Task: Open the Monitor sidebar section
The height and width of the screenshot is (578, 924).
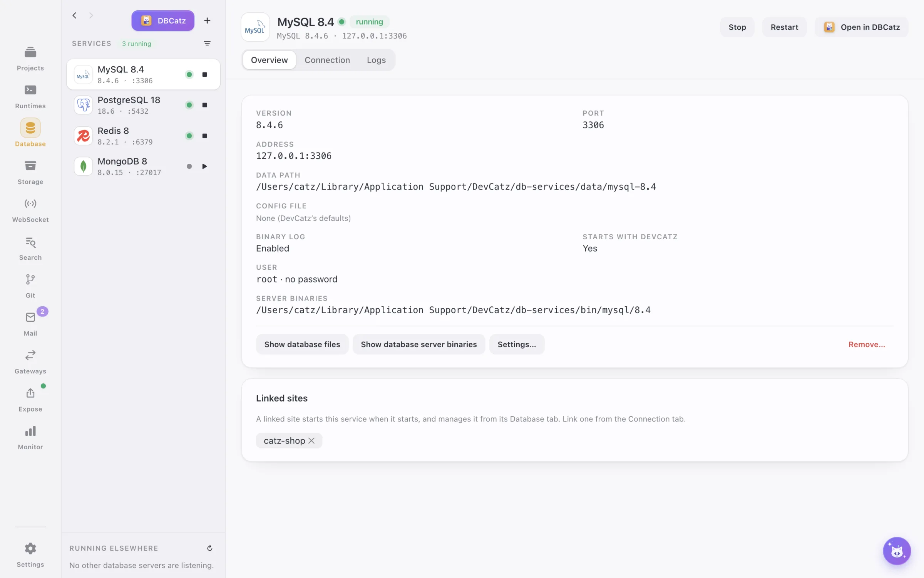Action: tap(30, 437)
